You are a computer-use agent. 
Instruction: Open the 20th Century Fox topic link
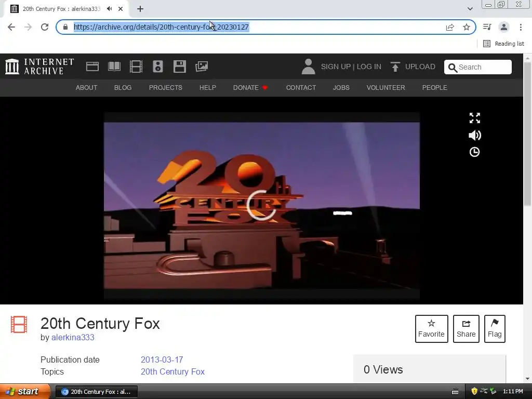click(x=172, y=372)
